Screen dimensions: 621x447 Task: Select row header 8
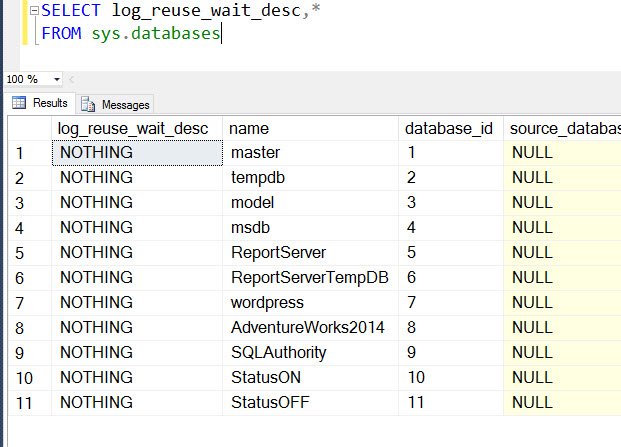[30, 327]
